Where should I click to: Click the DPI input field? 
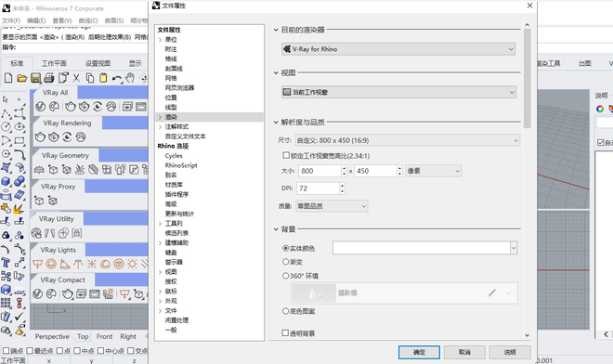(318, 188)
